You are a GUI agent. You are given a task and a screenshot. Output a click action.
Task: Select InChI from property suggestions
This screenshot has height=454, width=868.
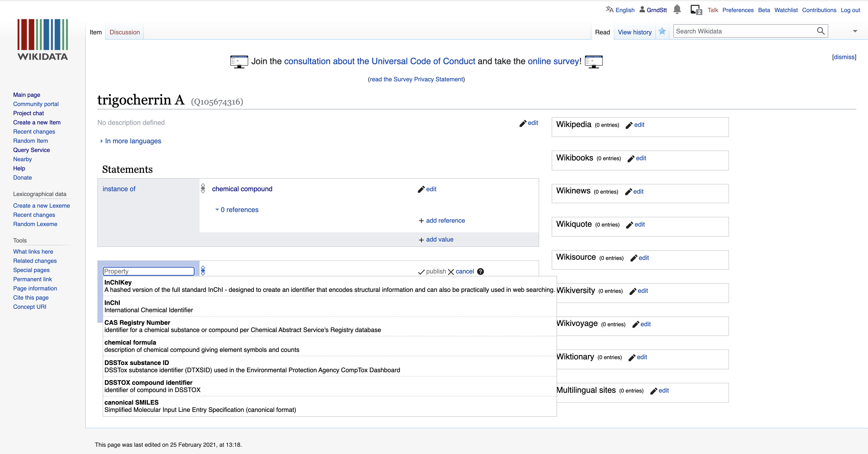pos(330,306)
